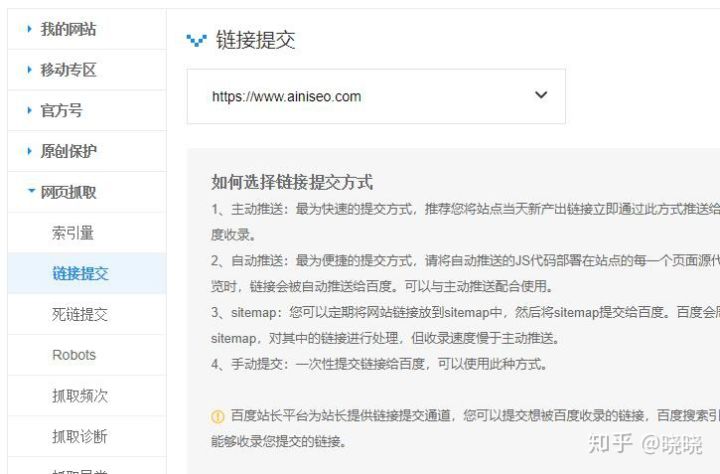
Task: Open the Robots submenu item
Action: coord(87,355)
